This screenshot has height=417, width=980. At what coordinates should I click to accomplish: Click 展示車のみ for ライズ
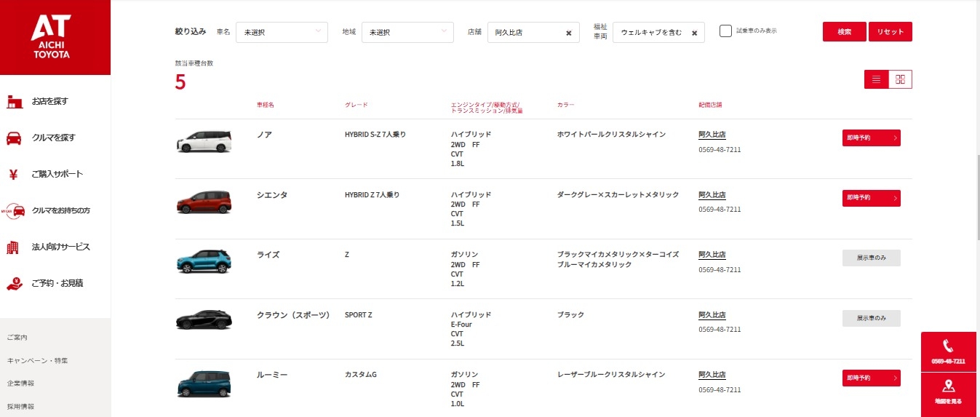pyautogui.click(x=872, y=258)
